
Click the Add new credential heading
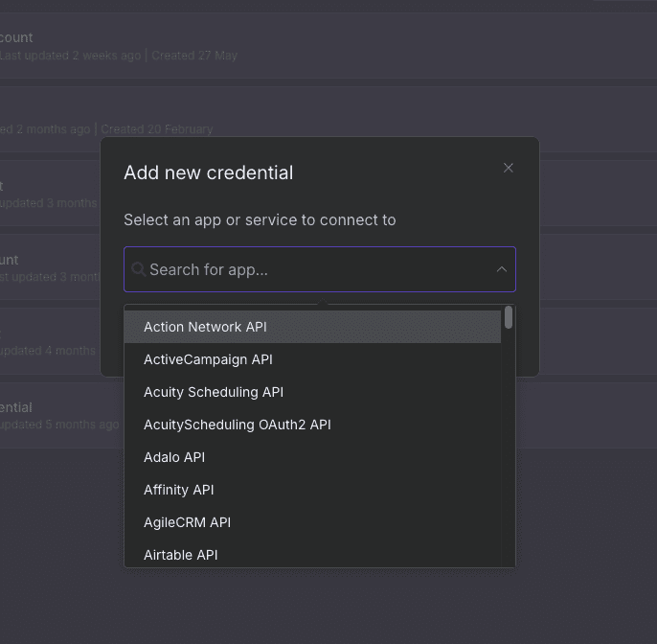point(208,172)
